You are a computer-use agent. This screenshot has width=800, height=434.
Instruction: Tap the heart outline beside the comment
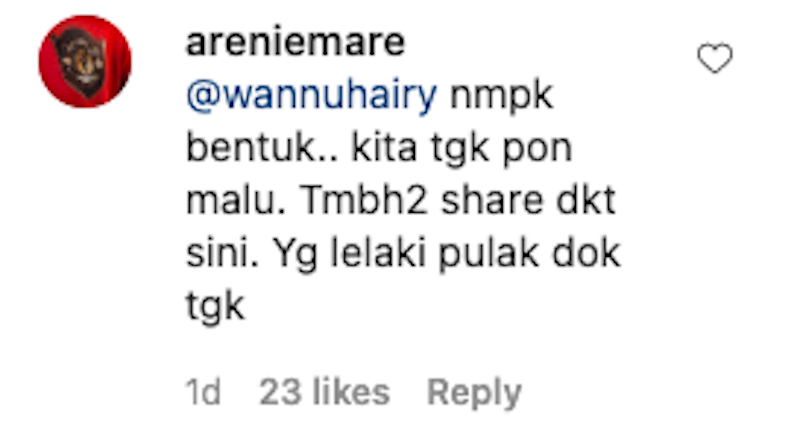coord(715,58)
